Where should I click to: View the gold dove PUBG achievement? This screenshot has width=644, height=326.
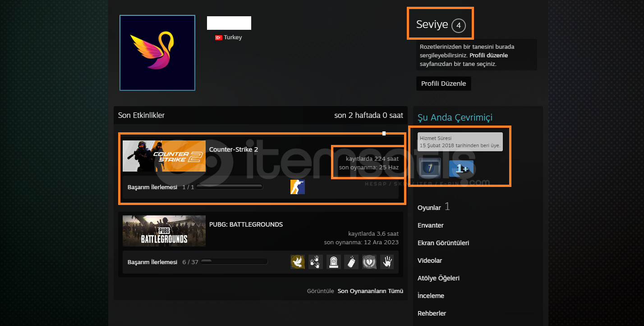tap(298, 262)
